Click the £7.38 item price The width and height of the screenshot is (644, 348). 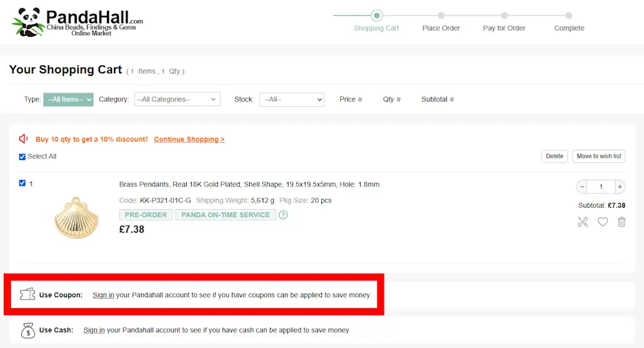131,229
